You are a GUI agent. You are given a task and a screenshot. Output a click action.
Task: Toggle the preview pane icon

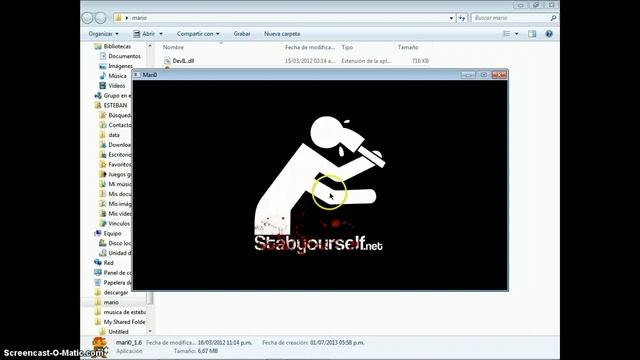click(532, 34)
